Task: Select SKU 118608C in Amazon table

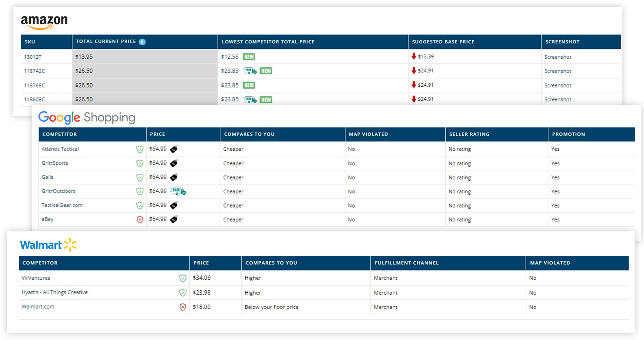Action: pos(35,99)
